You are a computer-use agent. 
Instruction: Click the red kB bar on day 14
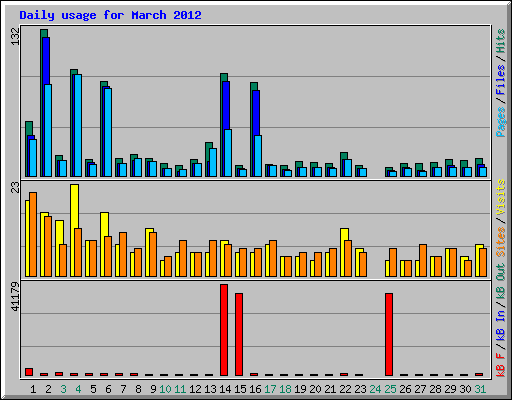pyautogui.click(x=224, y=330)
